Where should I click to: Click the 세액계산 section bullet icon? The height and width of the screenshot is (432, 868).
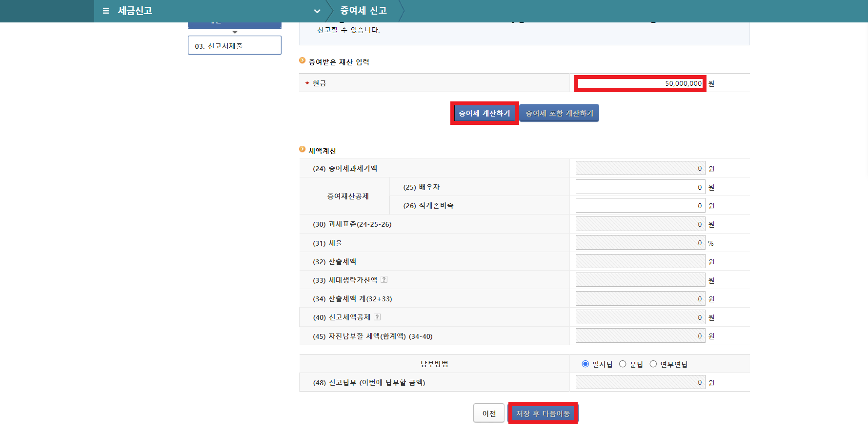302,149
